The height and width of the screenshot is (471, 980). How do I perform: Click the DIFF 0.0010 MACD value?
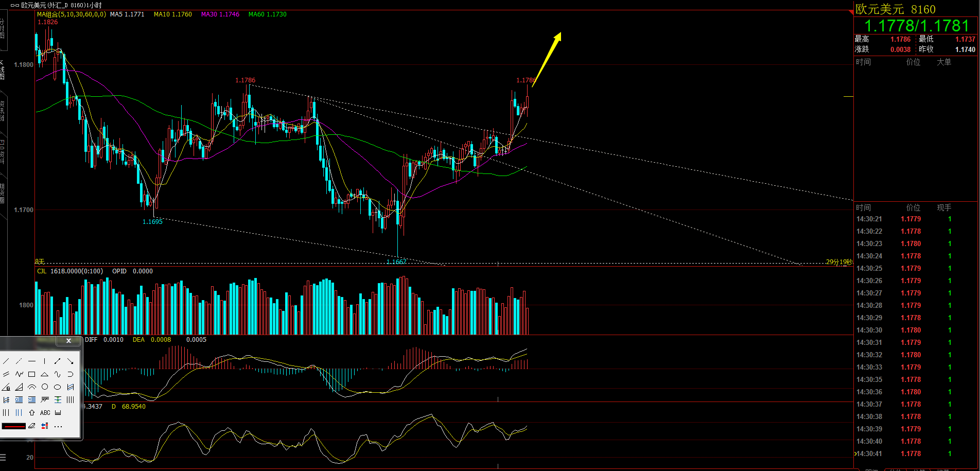pyautogui.click(x=104, y=340)
